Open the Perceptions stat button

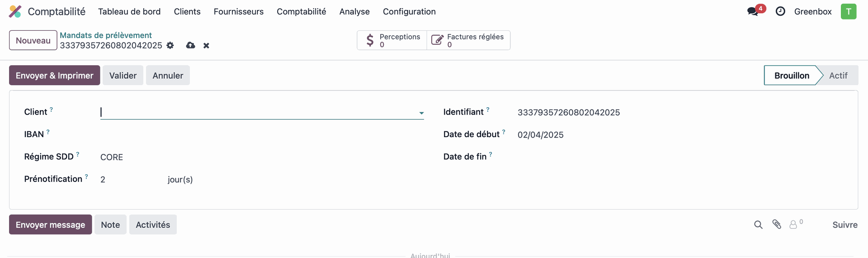392,40
